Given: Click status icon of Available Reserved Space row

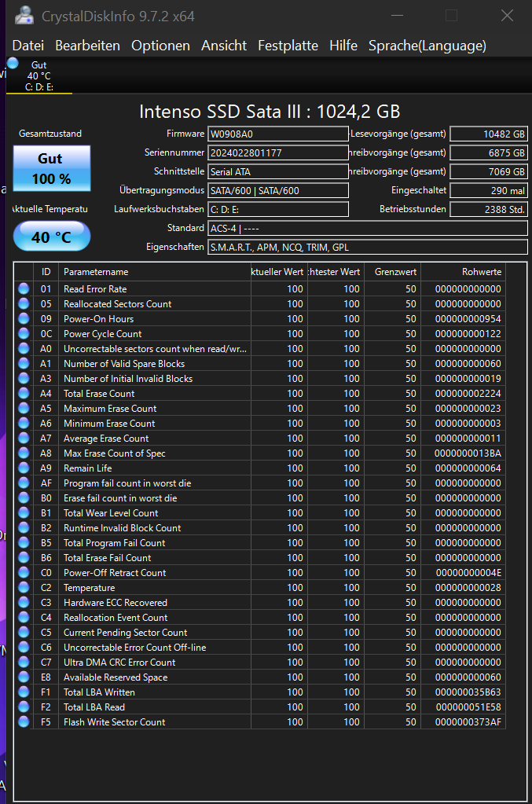Looking at the screenshot, I should [x=24, y=677].
